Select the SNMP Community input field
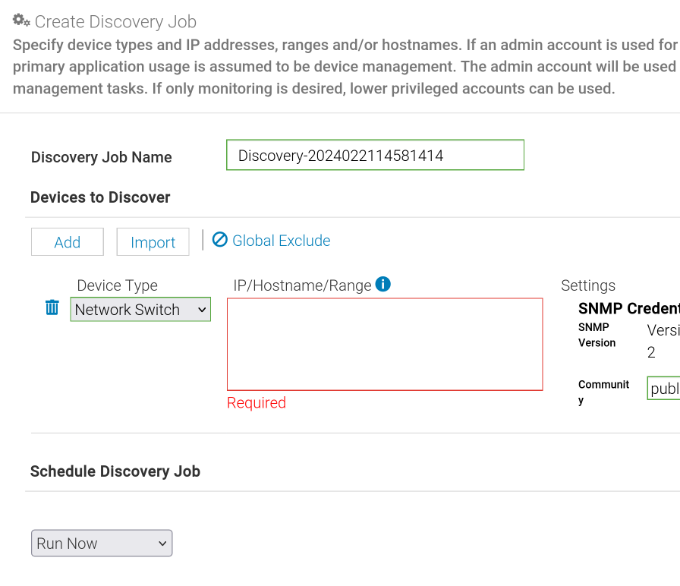This screenshot has width=680, height=586. [x=663, y=388]
